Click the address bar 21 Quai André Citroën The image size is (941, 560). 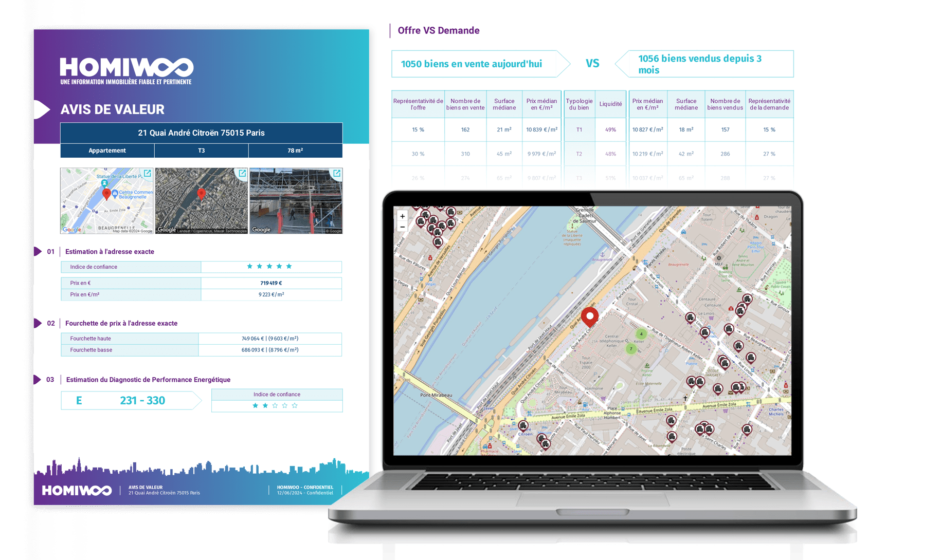pos(201,133)
